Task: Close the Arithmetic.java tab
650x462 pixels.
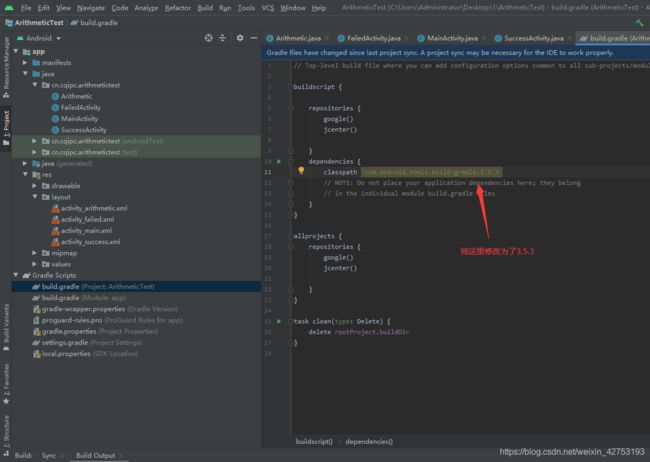Action: (327, 38)
